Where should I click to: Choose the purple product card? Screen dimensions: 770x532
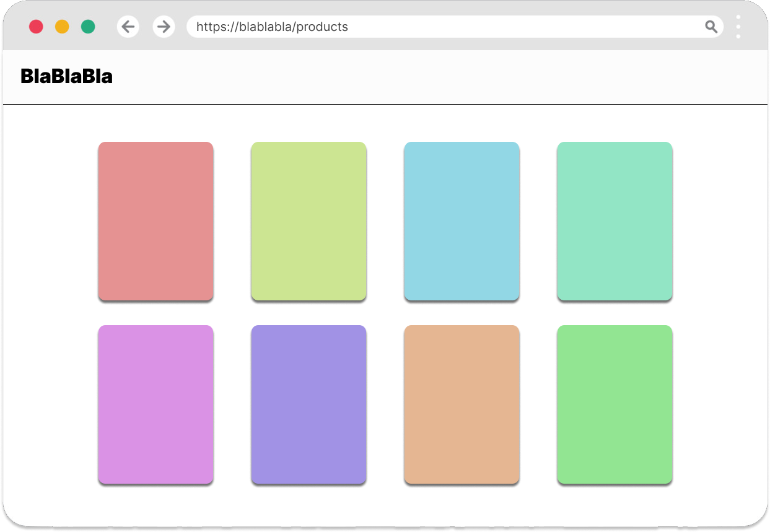[x=308, y=404]
